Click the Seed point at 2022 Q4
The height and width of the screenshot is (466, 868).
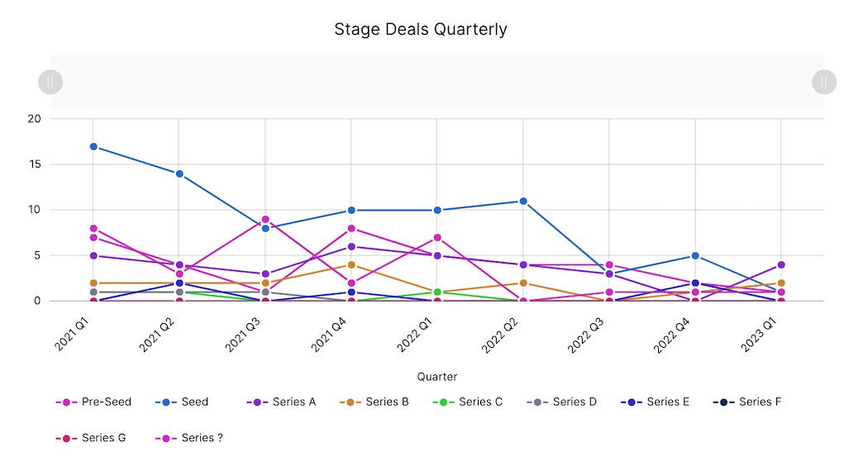pos(695,256)
